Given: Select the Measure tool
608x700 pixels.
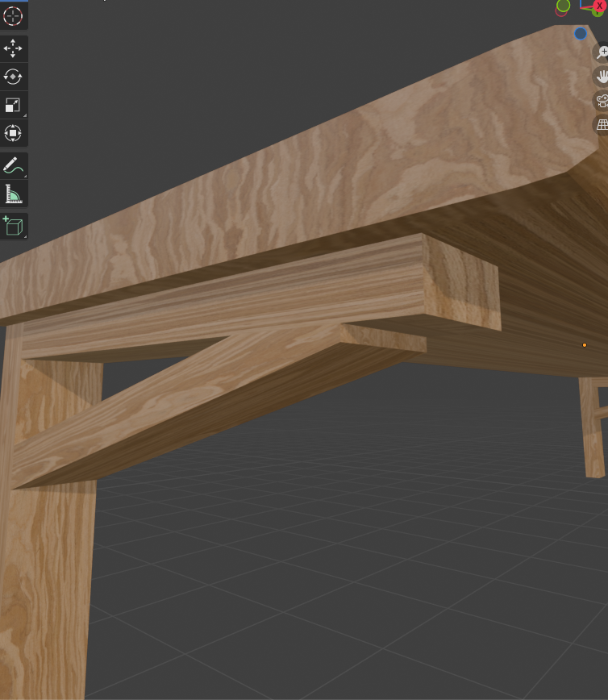Looking at the screenshot, I should click(x=13, y=194).
